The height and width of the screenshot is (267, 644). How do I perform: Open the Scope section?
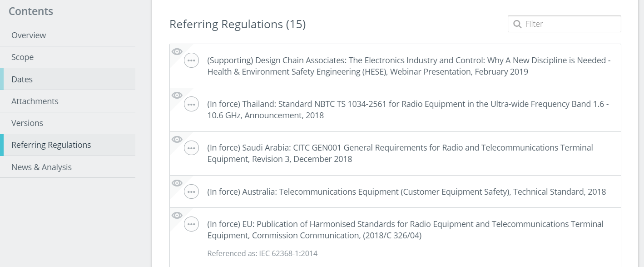(22, 57)
